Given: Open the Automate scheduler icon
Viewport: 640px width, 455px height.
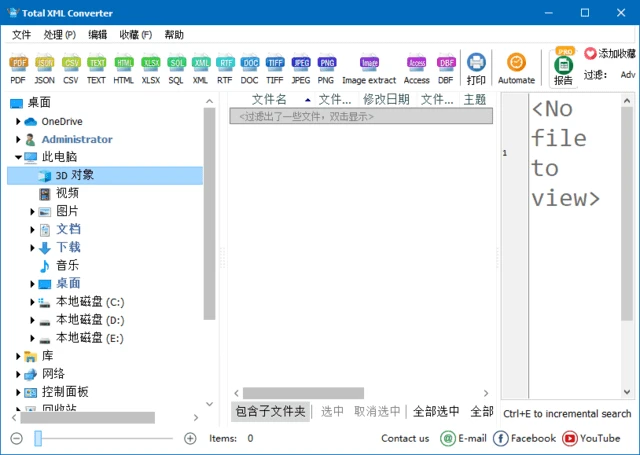Looking at the screenshot, I should (x=516, y=68).
